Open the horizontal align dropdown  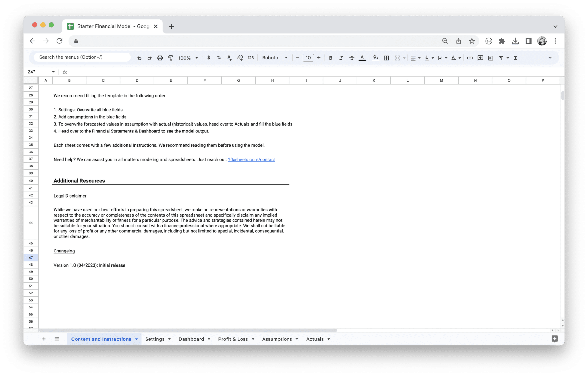415,58
